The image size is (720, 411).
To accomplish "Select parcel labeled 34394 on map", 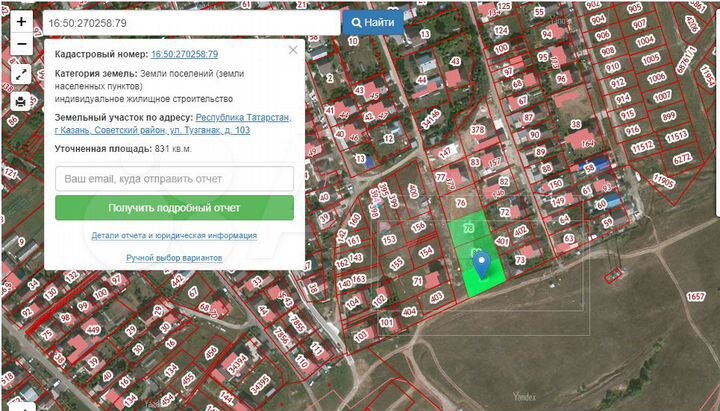I will (238, 366).
